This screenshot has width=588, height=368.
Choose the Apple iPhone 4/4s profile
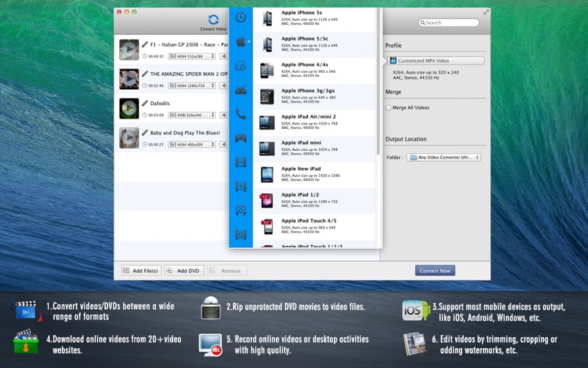tap(315, 71)
